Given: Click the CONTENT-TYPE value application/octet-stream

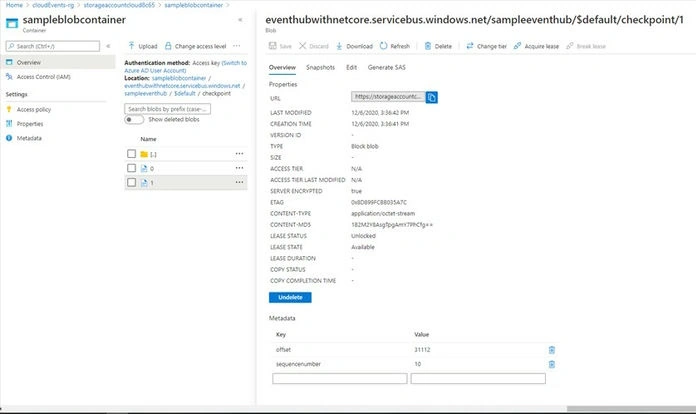Looking at the screenshot, I should 383,213.
